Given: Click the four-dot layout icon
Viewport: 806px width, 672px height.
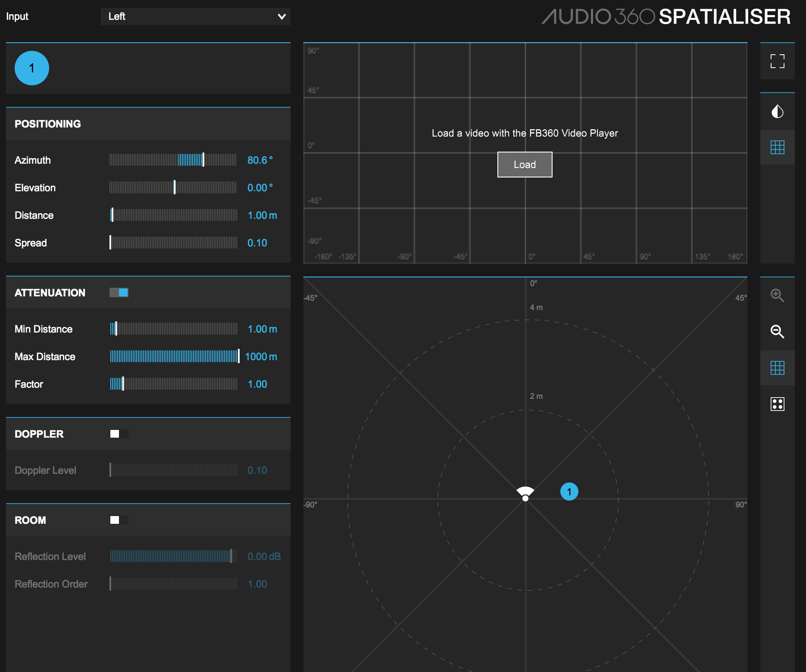Looking at the screenshot, I should point(777,404).
